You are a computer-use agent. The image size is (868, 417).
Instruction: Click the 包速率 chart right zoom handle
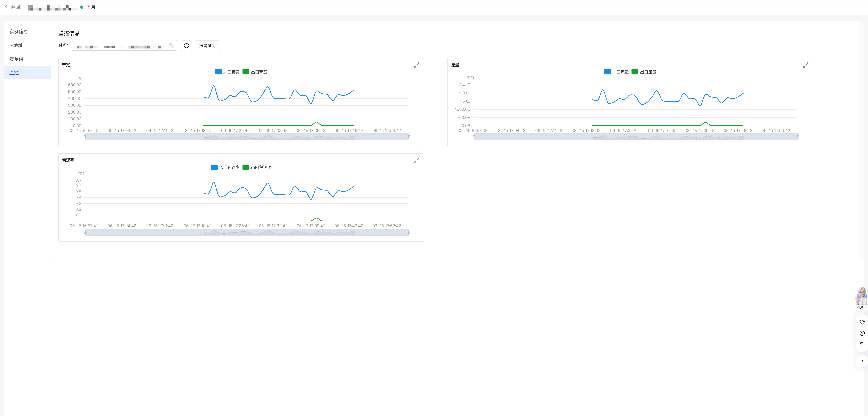coord(409,232)
